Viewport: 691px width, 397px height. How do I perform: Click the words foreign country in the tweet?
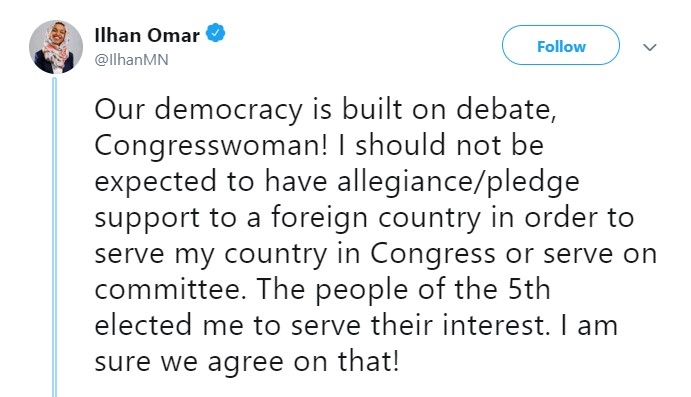375,218
